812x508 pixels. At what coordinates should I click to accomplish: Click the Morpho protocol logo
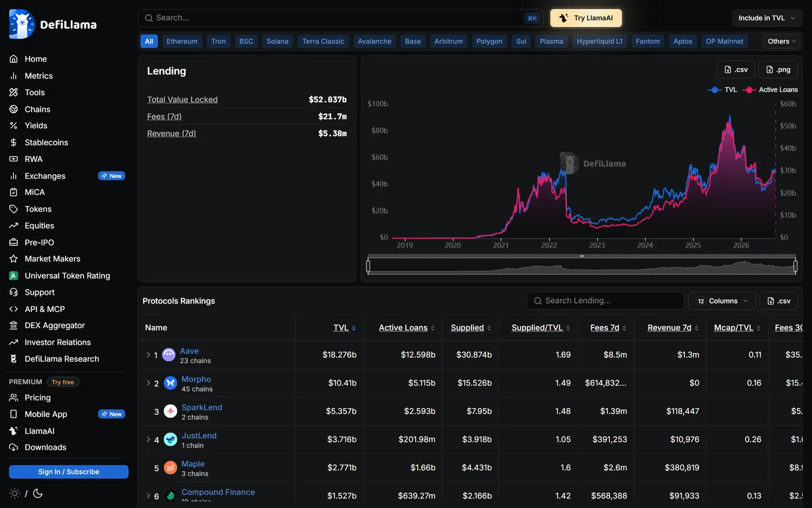(x=171, y=383)
